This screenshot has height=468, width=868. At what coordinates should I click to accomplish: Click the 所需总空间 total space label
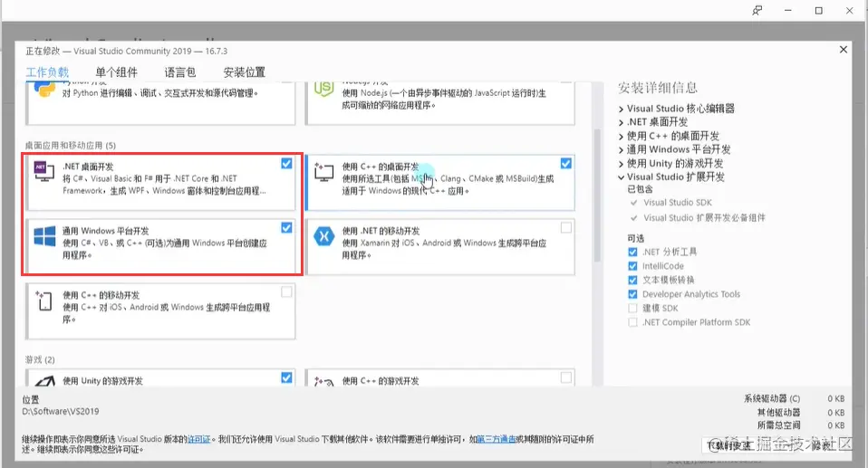click(x=779, y=425)
